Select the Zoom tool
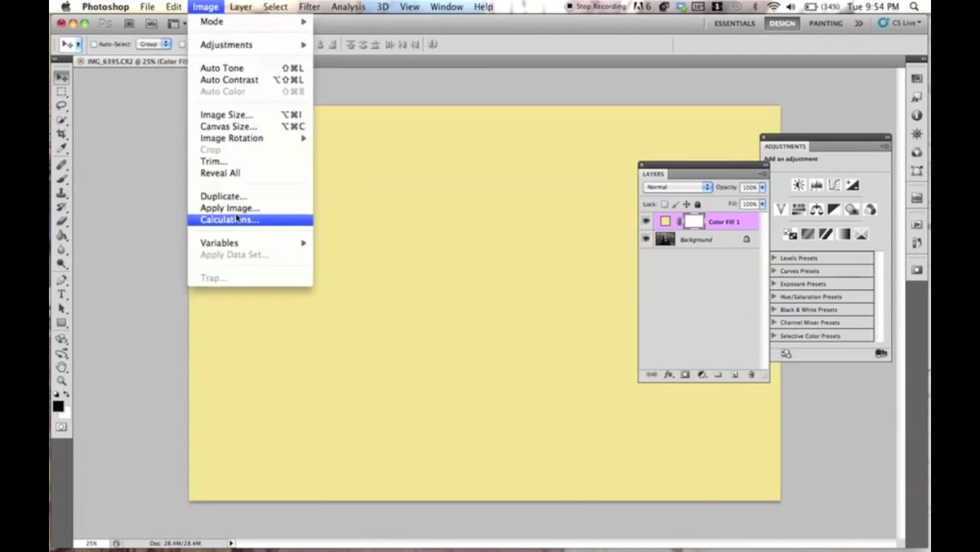This screenshot has width=980, height=552. pos(61,381)
